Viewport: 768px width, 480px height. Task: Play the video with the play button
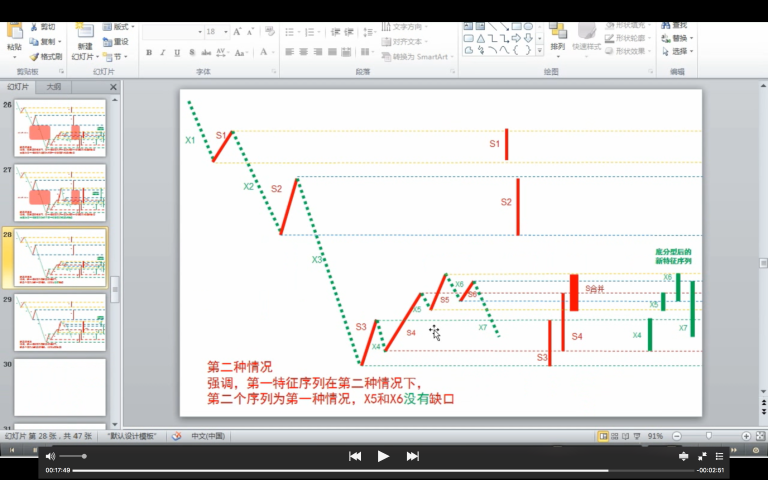tap(383, 456)
